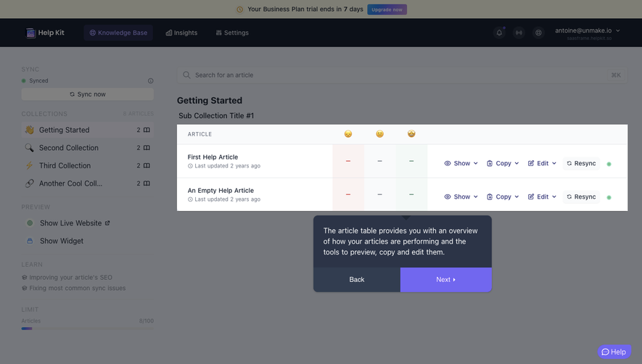The image size is (642, 364).
Task: Click the magnifier icon in search bar
Action: (186, 75)
